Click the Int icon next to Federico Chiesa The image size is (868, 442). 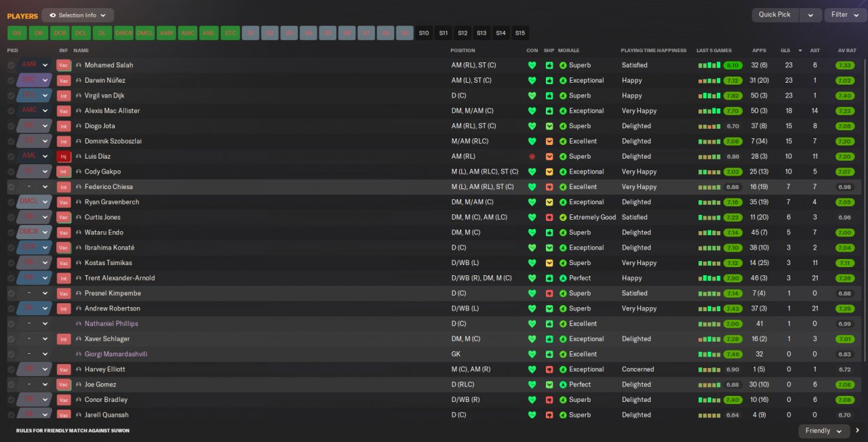pos(64,187)
